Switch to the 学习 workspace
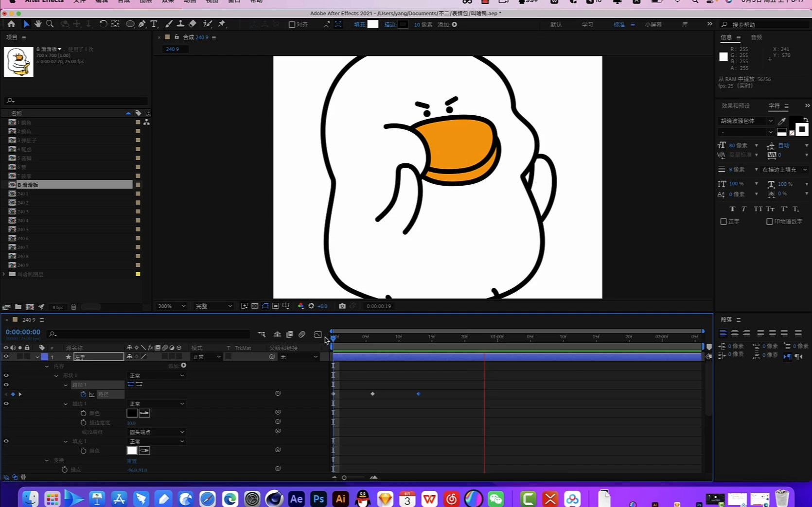 [587, 24]
